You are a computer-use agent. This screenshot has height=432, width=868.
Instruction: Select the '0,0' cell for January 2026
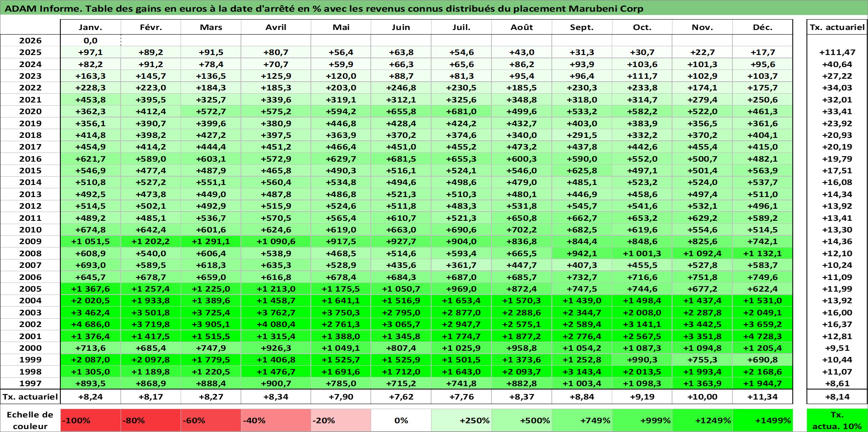pos(91,40)
